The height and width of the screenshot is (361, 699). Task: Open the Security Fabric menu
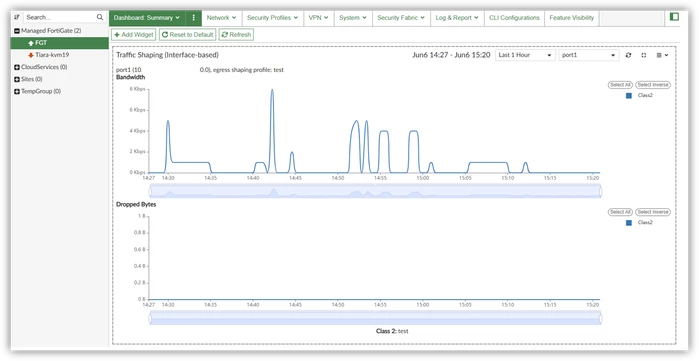coord(401,18)
